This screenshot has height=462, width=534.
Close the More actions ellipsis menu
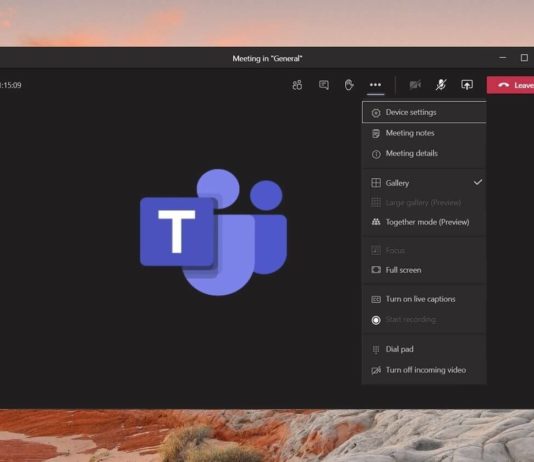click(x=375, y=85)
